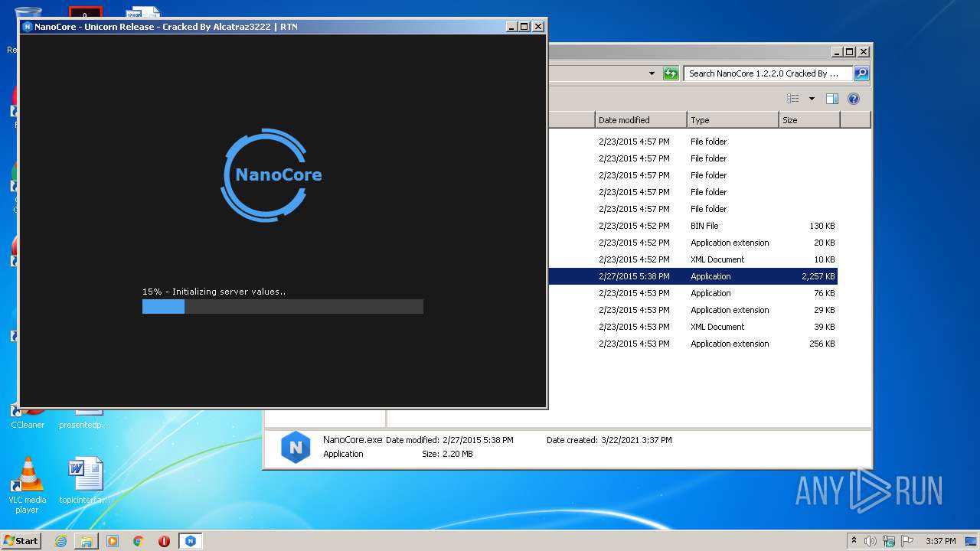This screenshot has width=980, height=551.
Task: Maximize the NanoCore splash window
Action: 524,27
